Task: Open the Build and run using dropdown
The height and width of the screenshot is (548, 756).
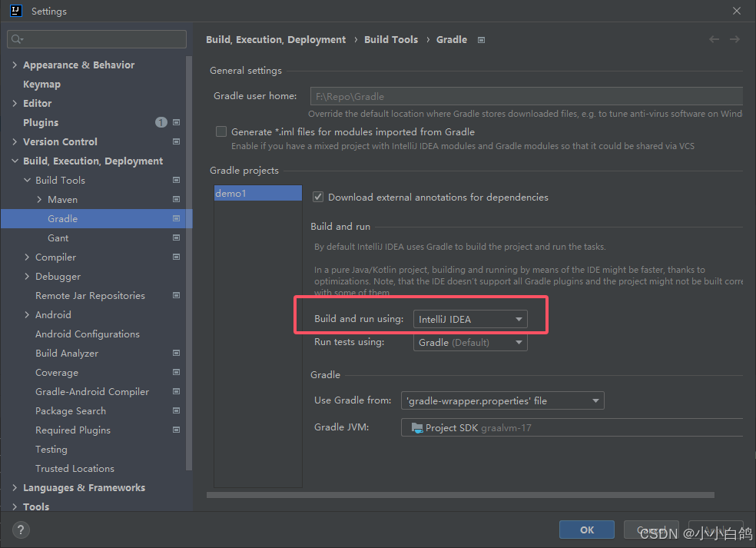Action: 470,319
